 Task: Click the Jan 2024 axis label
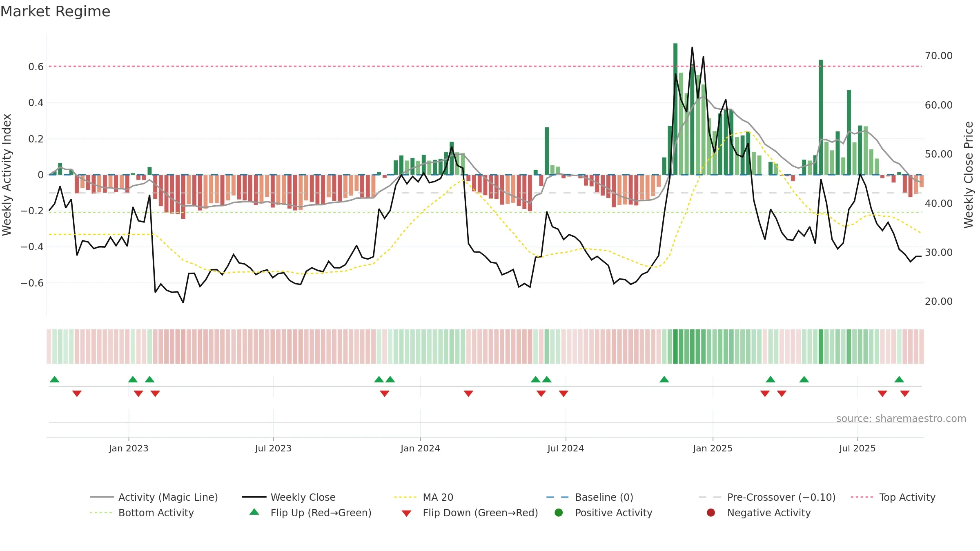[420, 448]
